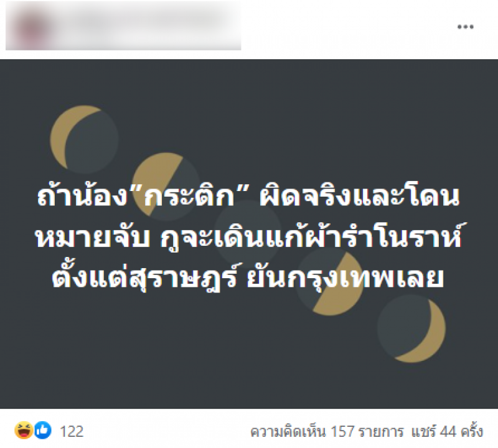Click the fully dark new moon graphic
The height and width of the screenshot is (448, 498).
pos(248,234)
